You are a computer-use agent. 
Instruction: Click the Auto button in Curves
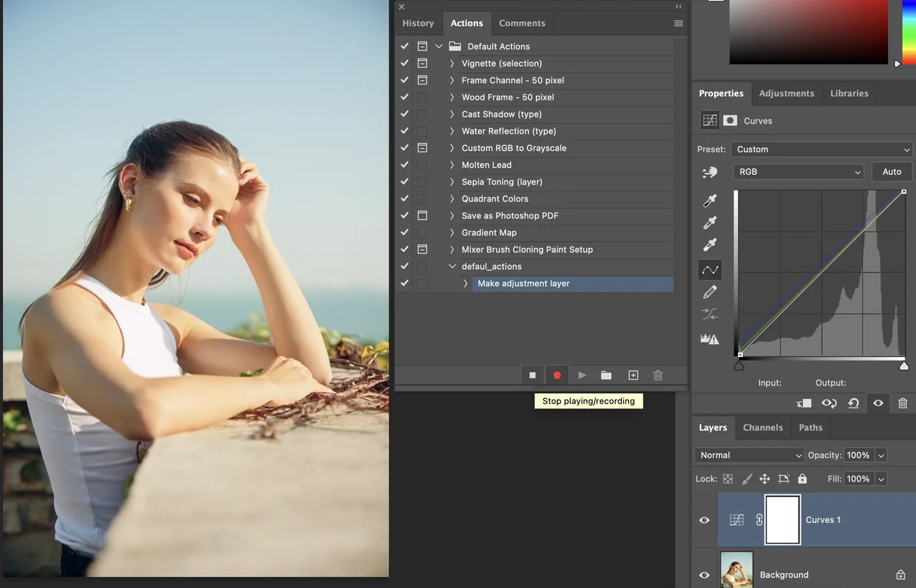click(892, 172)
